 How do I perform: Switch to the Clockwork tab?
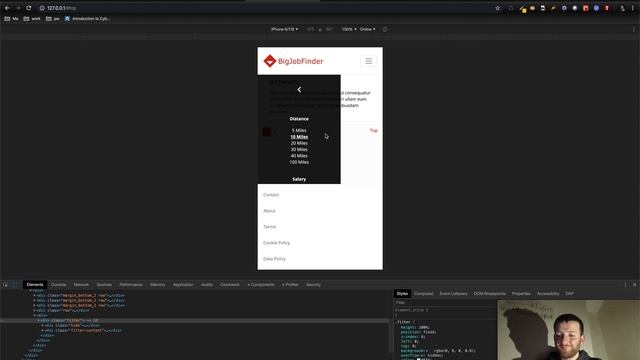point(230,284)
